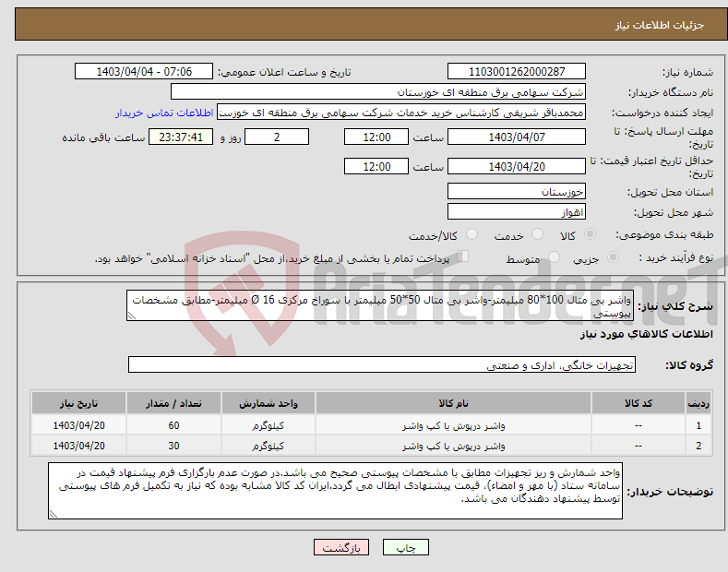The height and width of the screenshot is (572, 728).
Task: Click quantity 60 in row 1
Action: [x=173, y=425]
